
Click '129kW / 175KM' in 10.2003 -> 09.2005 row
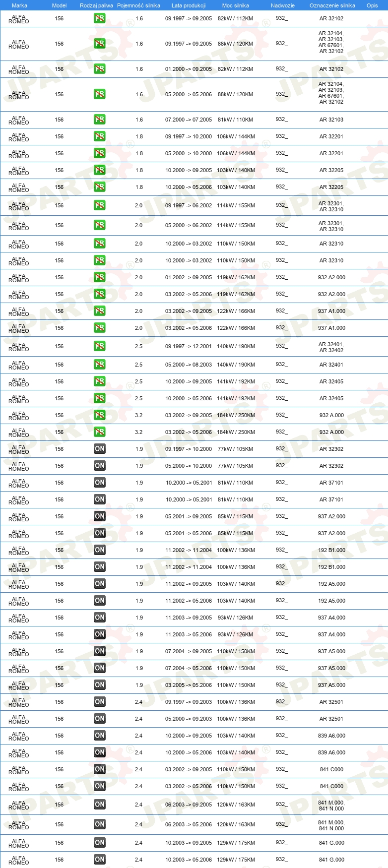pos(236,843)
